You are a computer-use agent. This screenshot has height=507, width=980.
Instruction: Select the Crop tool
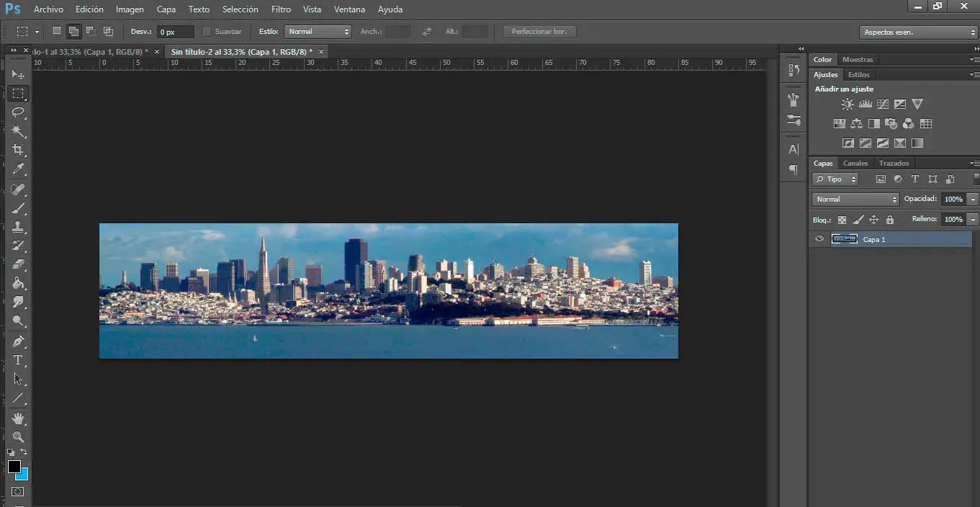[18, 150]
